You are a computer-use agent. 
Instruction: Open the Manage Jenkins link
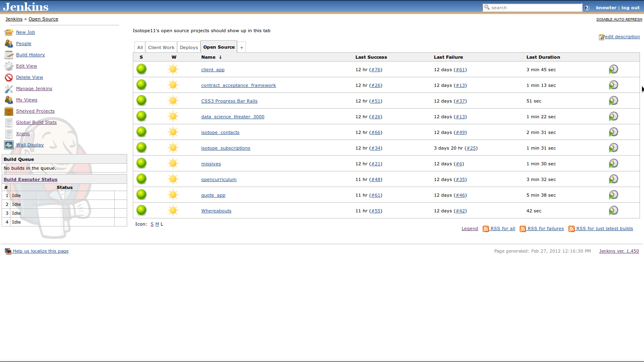pyautogui.click(x=34, y=88)
